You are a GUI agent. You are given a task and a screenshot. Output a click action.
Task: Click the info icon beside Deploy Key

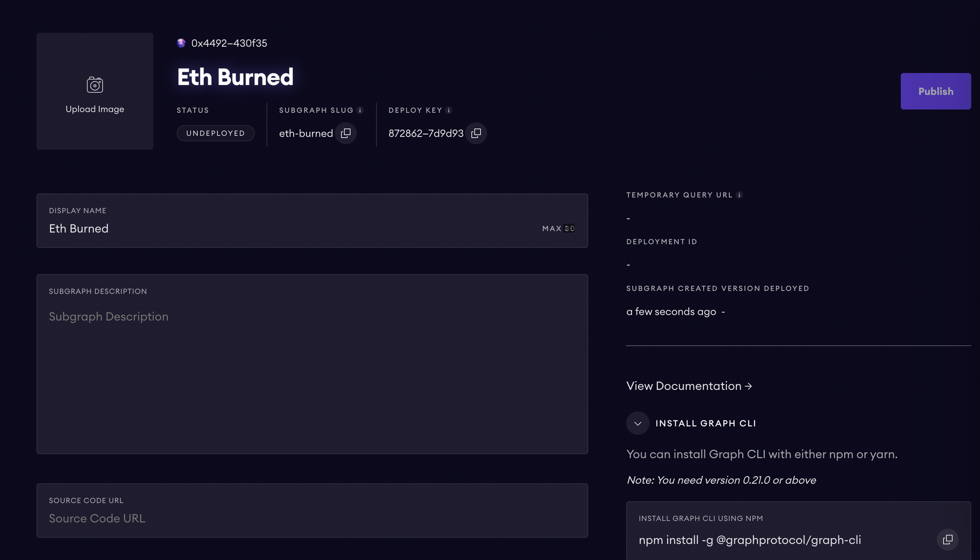point(449,110)
